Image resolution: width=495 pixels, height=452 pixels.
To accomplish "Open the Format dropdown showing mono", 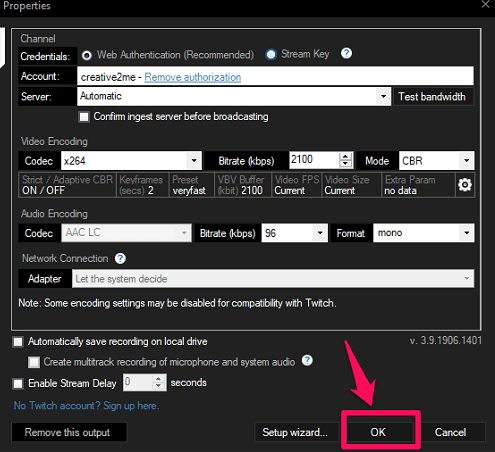I will tap(423, 233).
